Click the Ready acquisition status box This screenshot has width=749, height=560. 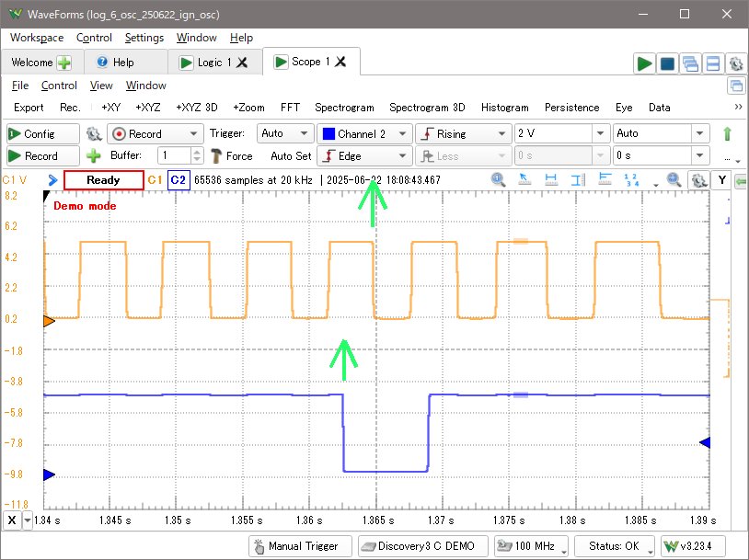103,180
